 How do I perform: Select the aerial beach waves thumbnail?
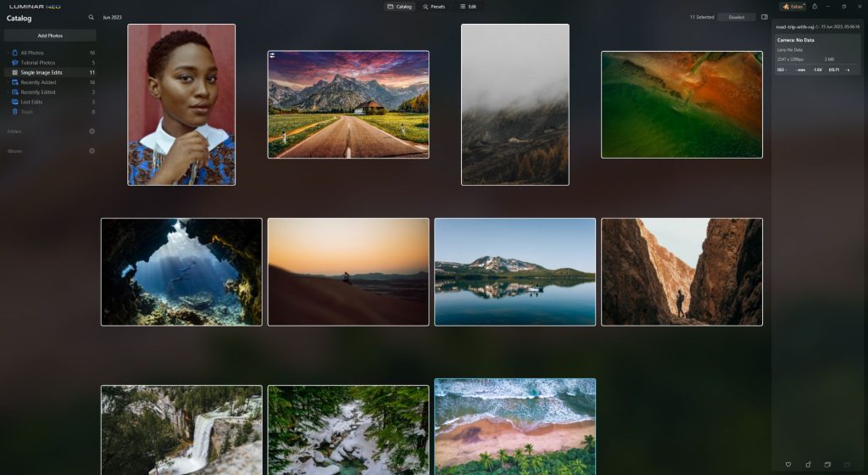click(x=515, y=427)
